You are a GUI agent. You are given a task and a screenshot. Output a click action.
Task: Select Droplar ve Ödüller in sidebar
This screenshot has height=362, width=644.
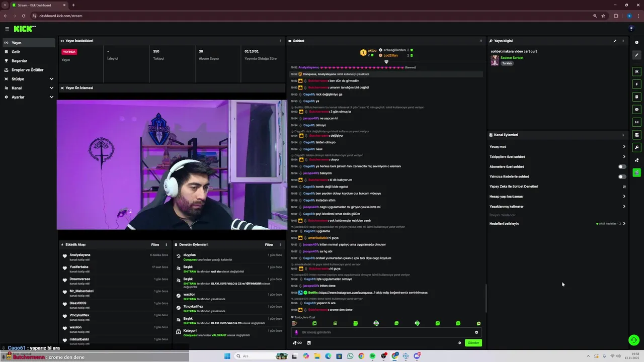(x=29, y=70)
